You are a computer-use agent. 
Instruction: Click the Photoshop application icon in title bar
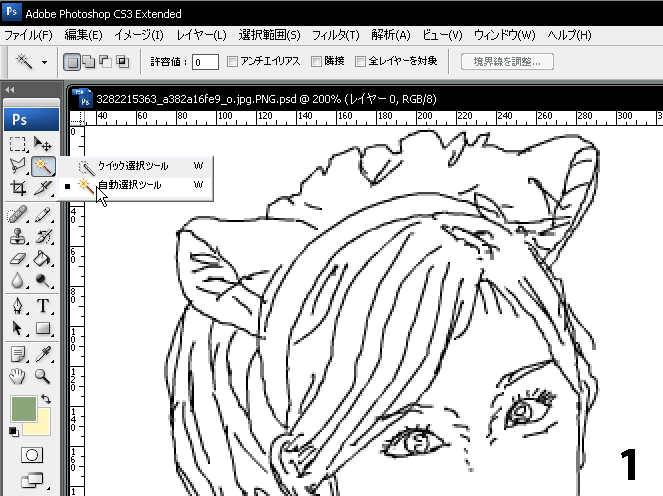[x=11, y=12]
